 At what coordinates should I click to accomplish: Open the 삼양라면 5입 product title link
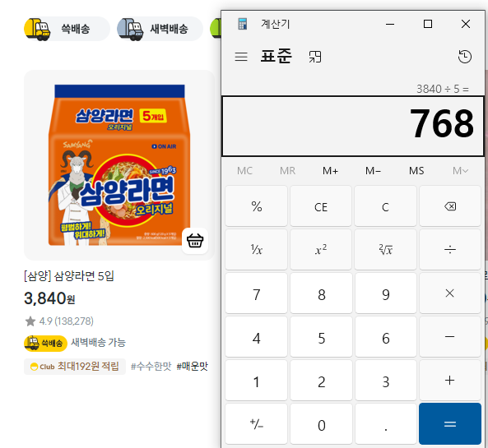pos(69,276)
